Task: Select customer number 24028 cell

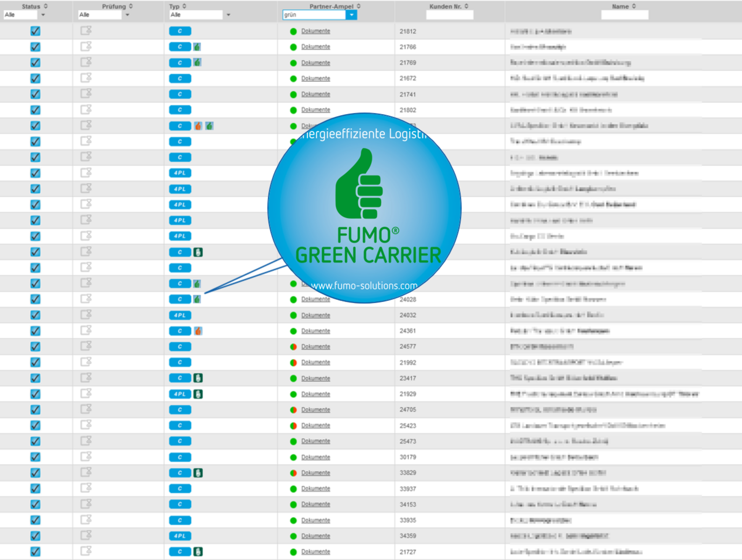Action: click(408, 300)
